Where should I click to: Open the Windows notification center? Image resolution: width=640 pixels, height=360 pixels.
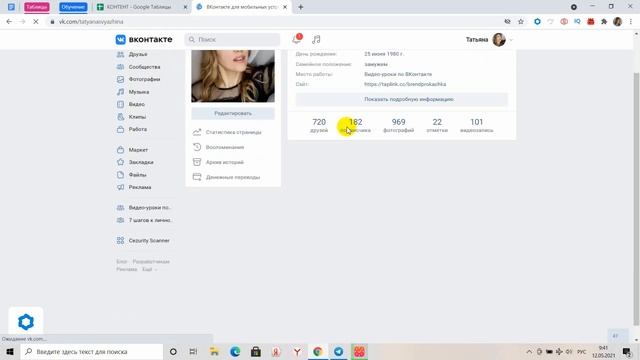[x=628, y=351]
